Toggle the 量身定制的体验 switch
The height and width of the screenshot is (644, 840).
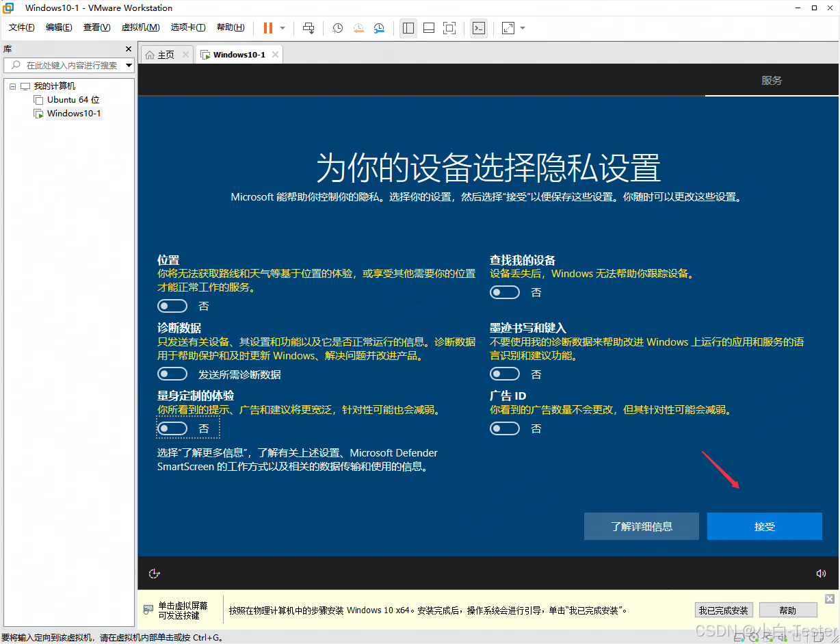click(x=172, y=428)
